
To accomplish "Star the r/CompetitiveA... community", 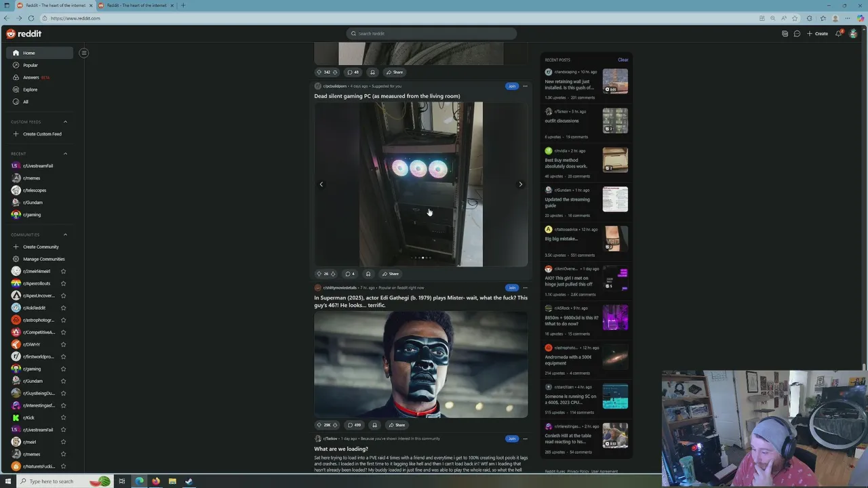I will [64, 332].
